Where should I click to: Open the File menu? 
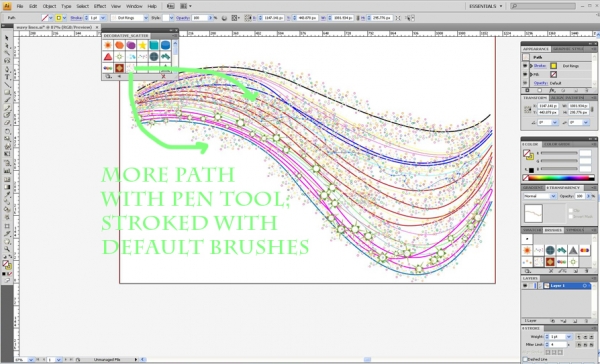coord(20,6)
